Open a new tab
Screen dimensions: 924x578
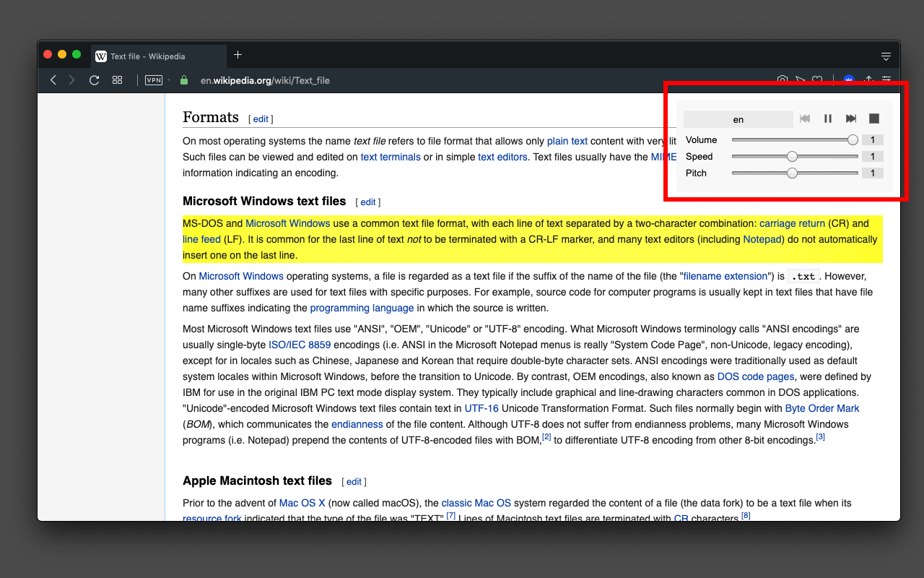point(237,55)
